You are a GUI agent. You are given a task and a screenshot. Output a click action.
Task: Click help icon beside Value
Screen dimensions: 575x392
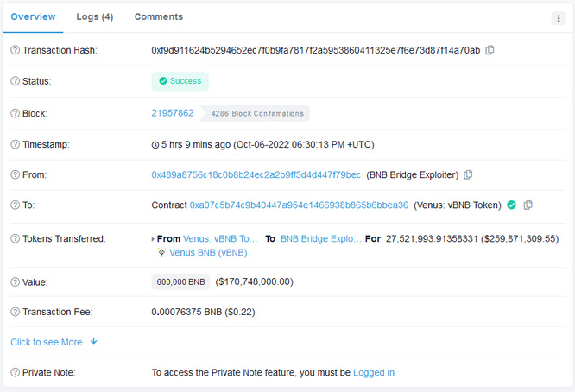(15, 282)
